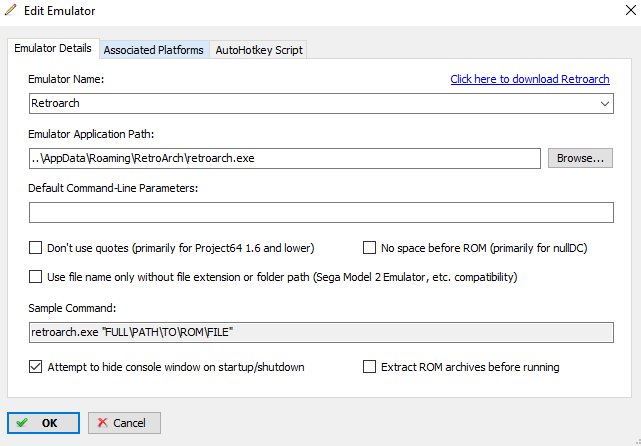Click the Emulator Application Path field
The height and width of the screenshot is (446, 641).
[x=285, y=158]
